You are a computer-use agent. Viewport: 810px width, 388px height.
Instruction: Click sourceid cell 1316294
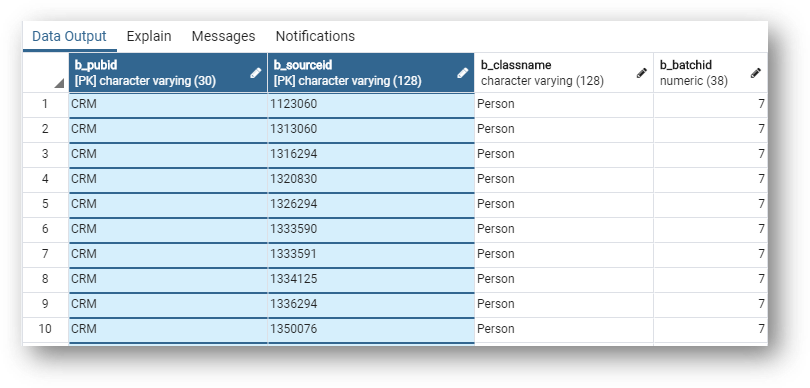click(371, 154)
